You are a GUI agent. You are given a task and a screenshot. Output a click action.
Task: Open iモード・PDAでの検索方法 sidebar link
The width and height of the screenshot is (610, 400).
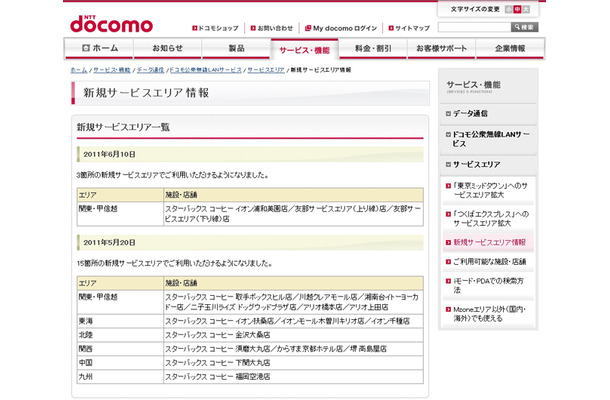coord(488,285)
